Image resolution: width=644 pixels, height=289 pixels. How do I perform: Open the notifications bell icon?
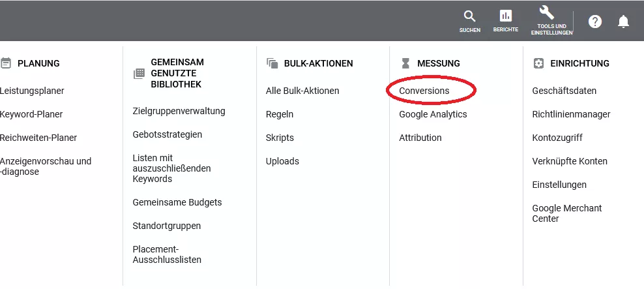623,22
